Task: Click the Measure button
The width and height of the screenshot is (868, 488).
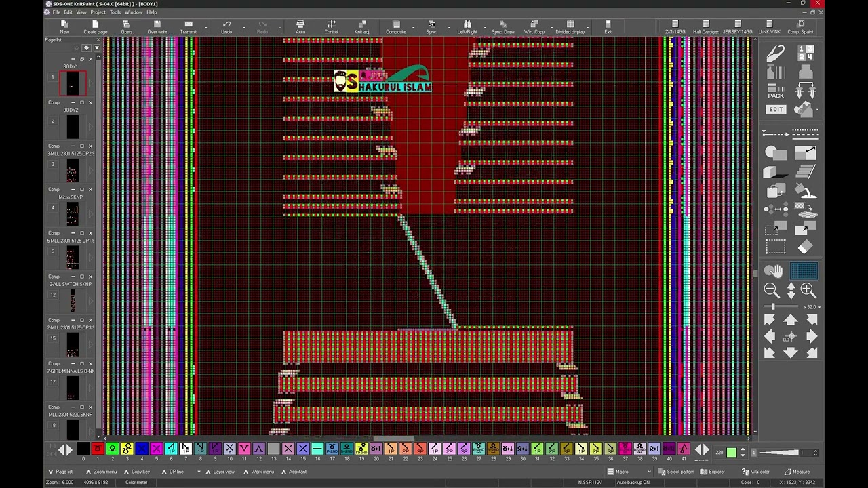Action: (x=797, y=472)
